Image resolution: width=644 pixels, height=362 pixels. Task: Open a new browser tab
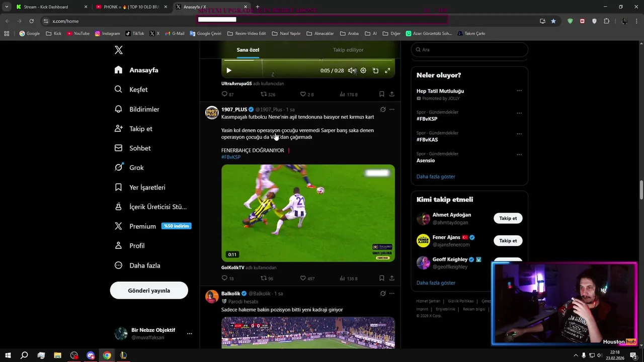[x=258, y=7]
